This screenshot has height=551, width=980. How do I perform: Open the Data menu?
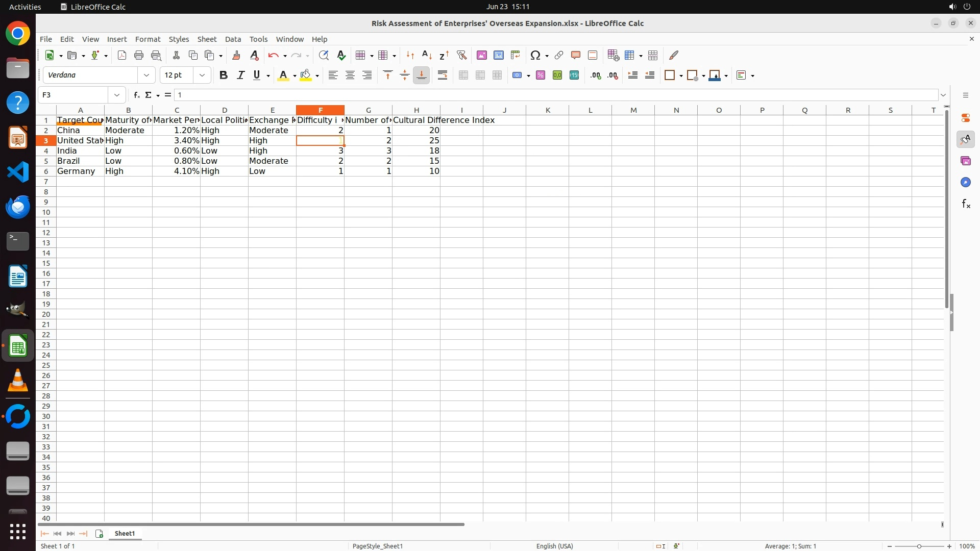tap(233, 39)
